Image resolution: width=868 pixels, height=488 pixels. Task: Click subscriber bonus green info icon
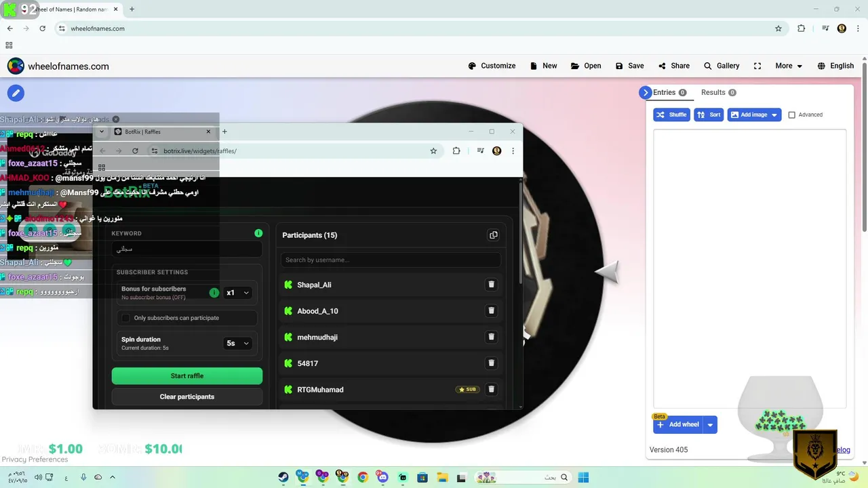(x=214, y=293)
